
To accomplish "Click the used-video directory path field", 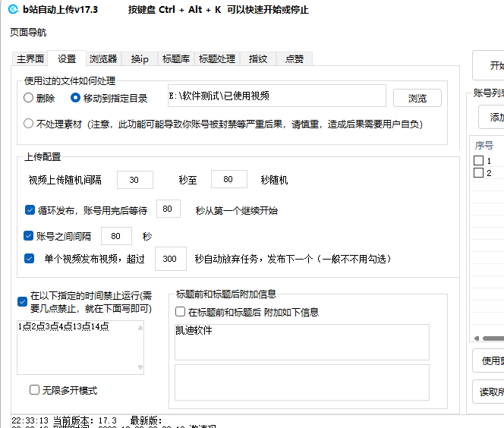I will click(277, 96).
